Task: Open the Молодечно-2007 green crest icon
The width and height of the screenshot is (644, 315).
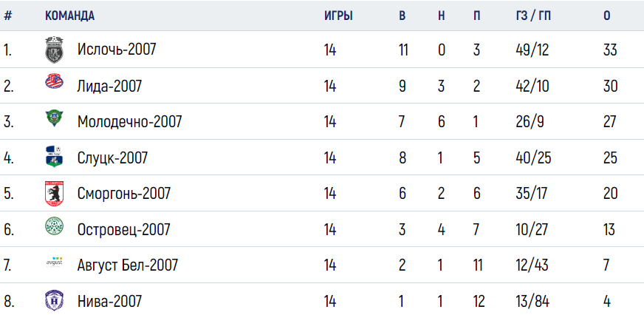Action: (x=54, y=118)
